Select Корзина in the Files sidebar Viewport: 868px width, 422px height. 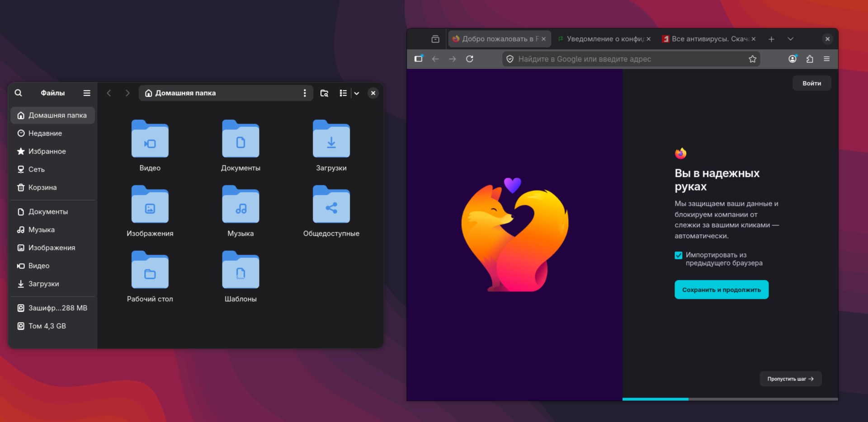click(x=42, y=188)
